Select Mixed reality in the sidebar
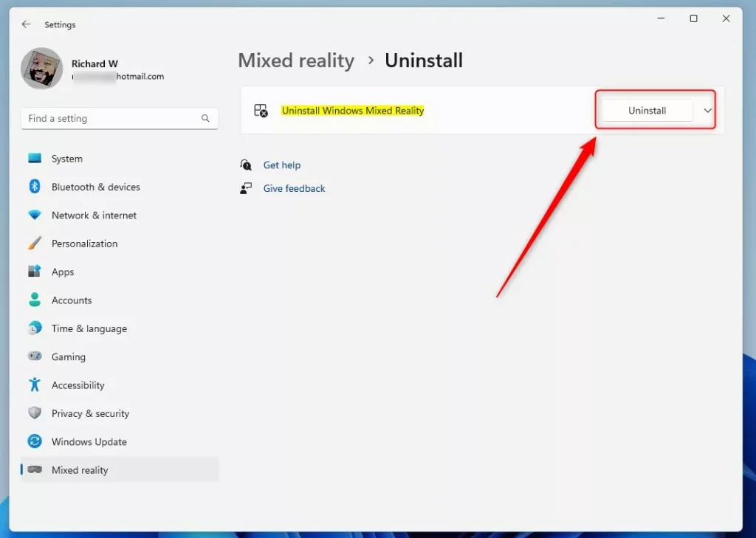Screen dimensions: 756x538 (120, 470)
